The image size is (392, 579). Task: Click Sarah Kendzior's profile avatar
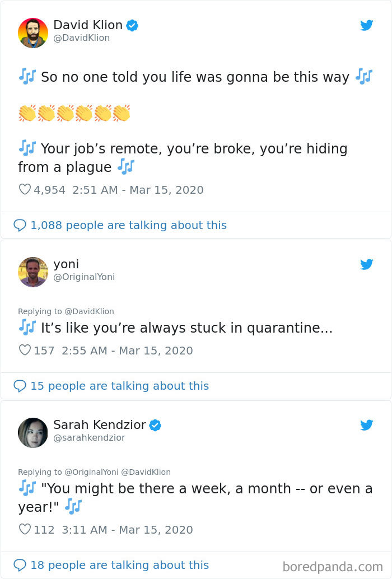point(33,433)
